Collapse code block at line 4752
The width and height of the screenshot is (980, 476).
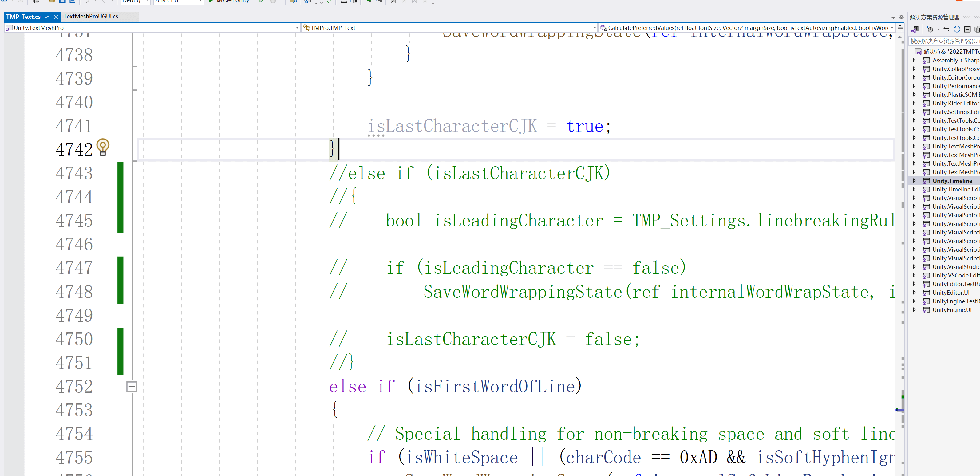click(x=131, y=387)
